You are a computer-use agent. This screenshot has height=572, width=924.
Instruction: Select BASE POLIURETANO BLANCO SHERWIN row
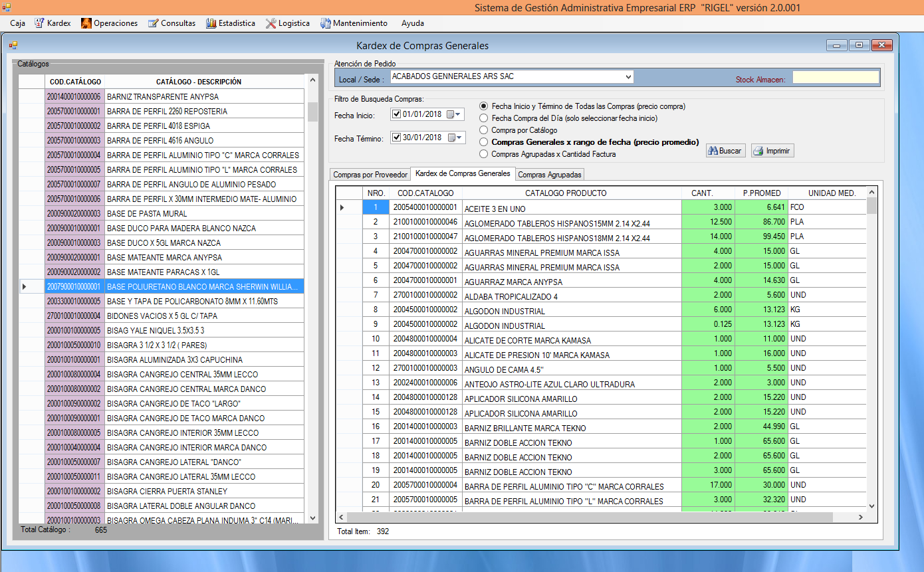[162, 286]
